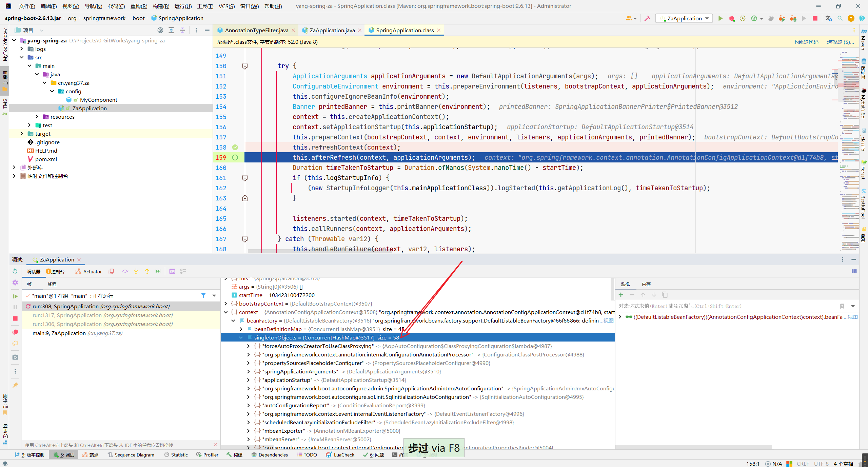
Task: Expand the beanDefinitionMap variable
Action: [x=241, y=329]
